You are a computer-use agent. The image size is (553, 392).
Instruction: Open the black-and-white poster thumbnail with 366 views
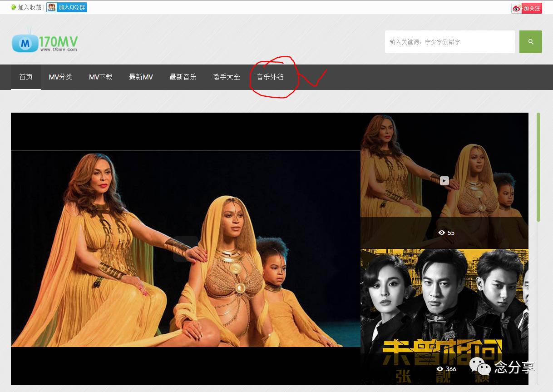coord(444,317)
